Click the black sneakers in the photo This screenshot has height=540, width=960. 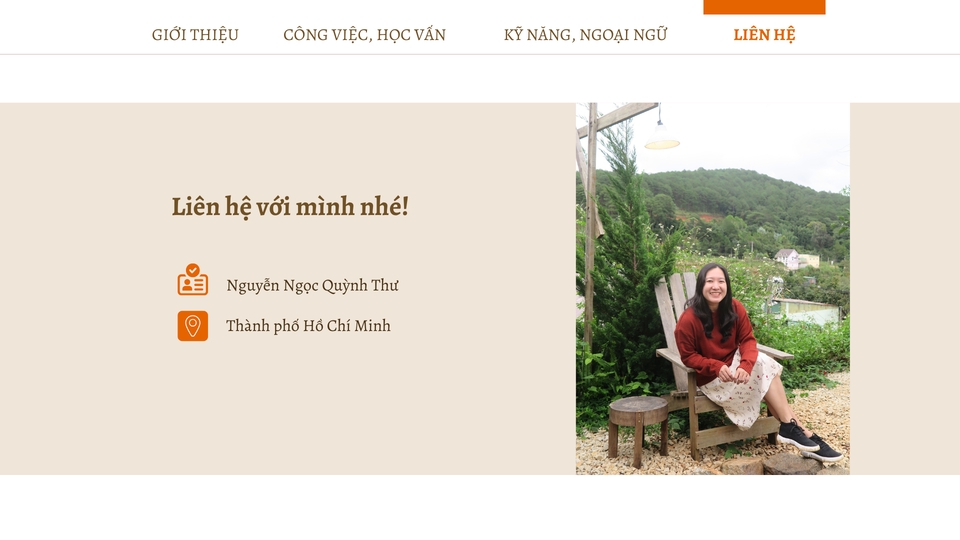click(810, 441)
